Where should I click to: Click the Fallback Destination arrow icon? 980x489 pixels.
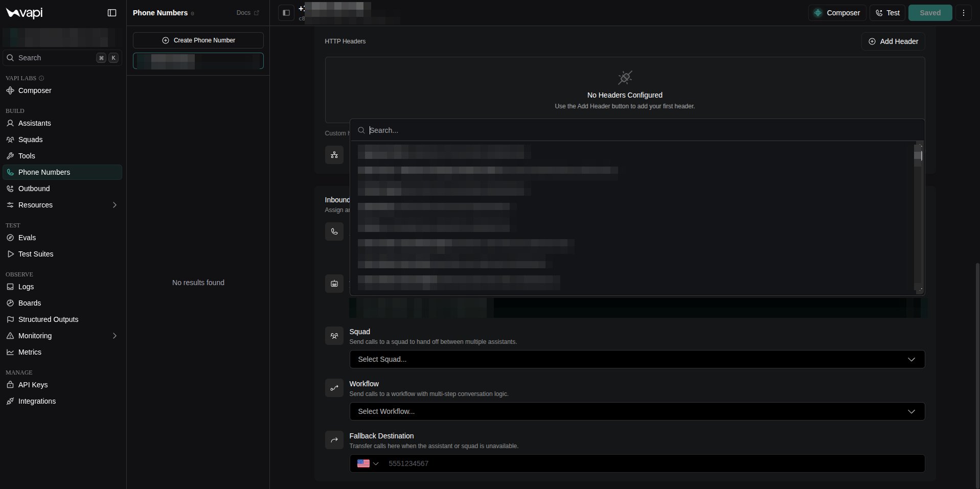tap(334, 440)
